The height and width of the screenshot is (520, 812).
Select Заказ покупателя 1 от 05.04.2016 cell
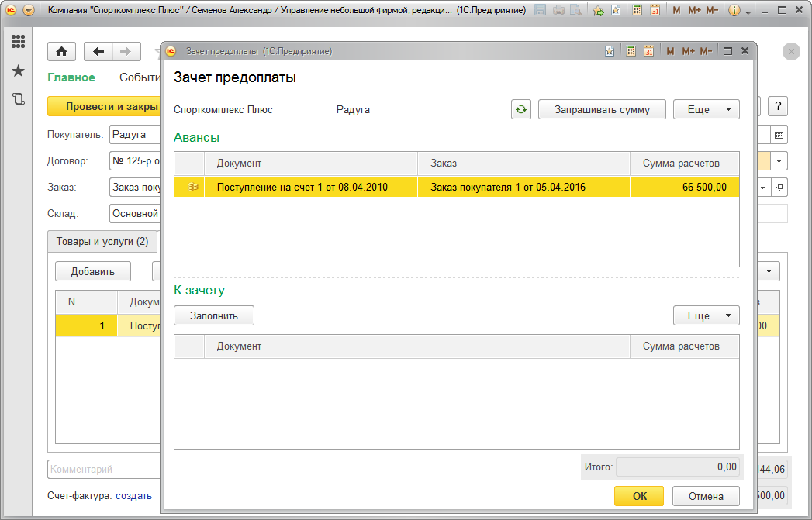point(524,187)
